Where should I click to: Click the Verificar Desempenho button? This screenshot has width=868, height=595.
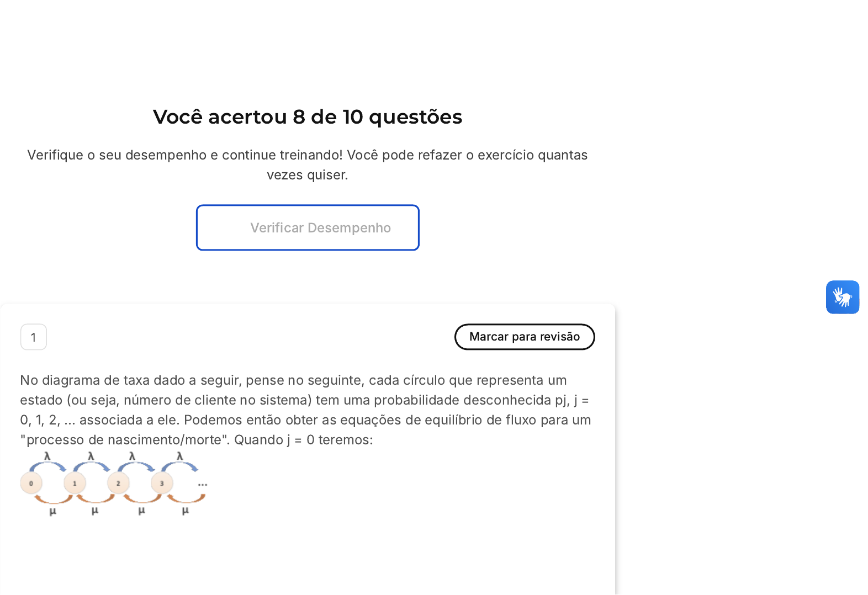coord(308,227)
